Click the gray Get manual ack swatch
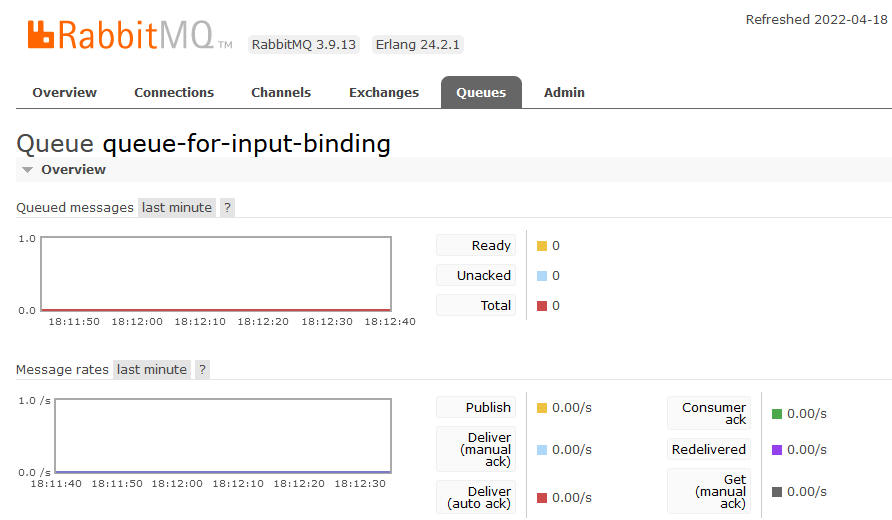This screenshot has width=892, height=520. pos(777,492)
